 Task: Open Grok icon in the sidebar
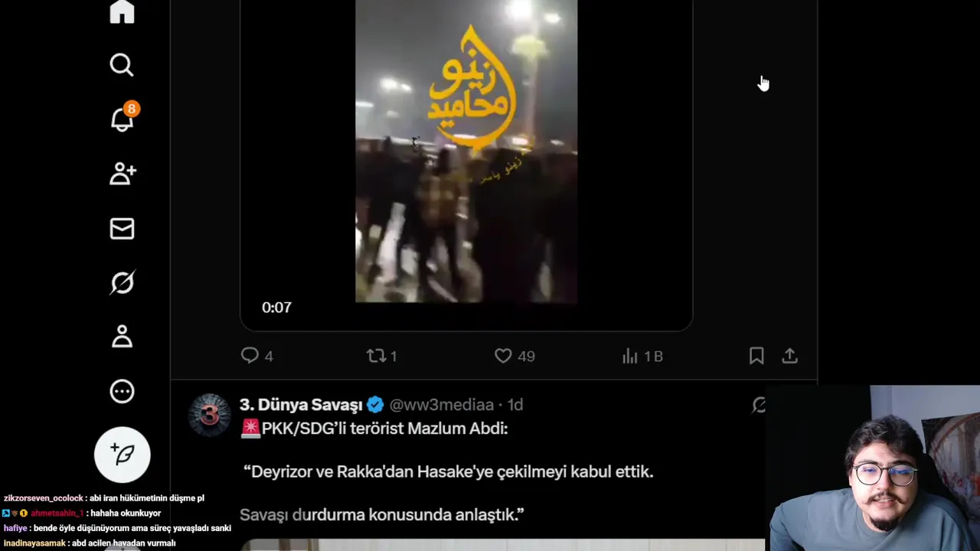coord(122,283)
